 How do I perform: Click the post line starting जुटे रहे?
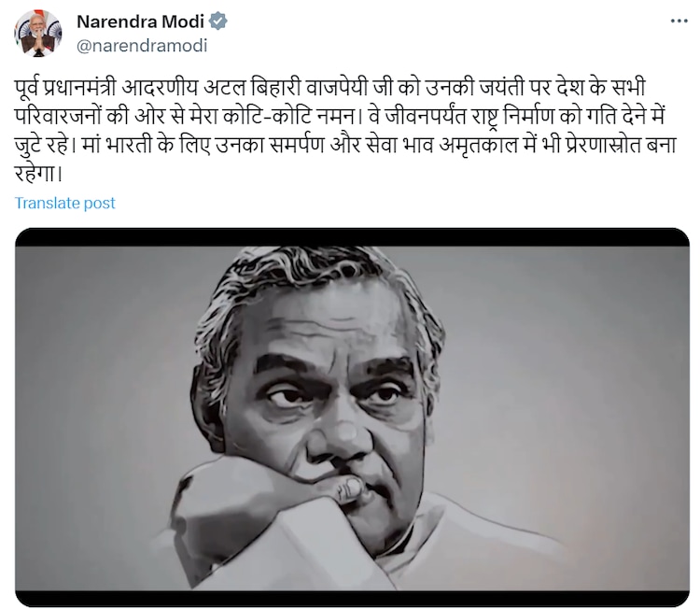[345, 145]
